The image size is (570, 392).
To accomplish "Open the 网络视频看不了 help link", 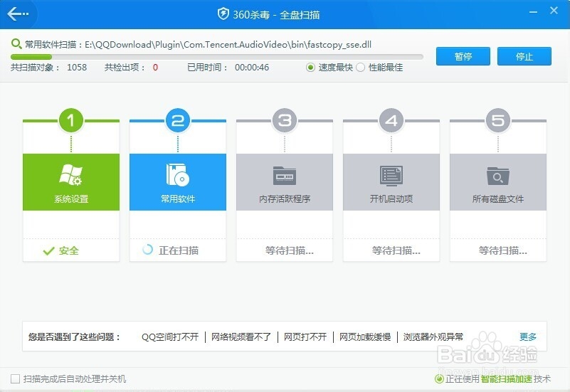I will [x=241, y=337].
